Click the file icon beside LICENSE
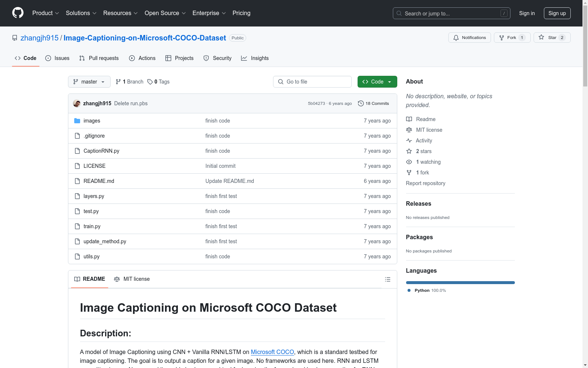The height and width of the screenshot is (368, 588). point(77,166)
